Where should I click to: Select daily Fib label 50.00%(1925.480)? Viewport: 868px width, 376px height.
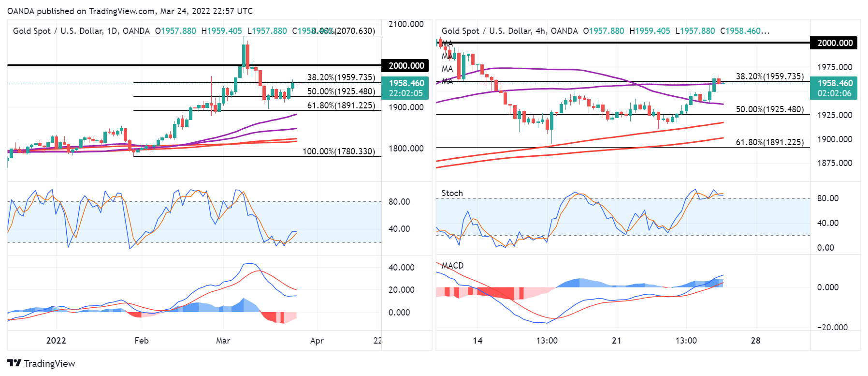point(341,91)
